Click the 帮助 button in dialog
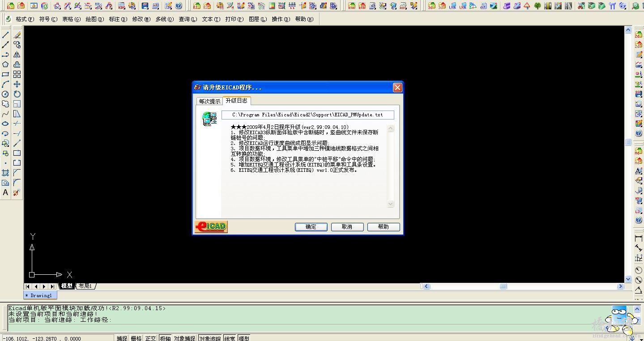The width and height of the screenshot is (644, 341). 384,227
